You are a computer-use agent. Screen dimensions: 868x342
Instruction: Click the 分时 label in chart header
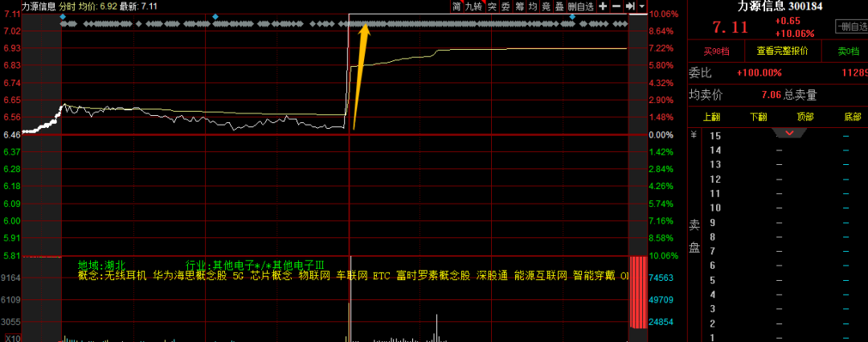(x=67, y=6)
